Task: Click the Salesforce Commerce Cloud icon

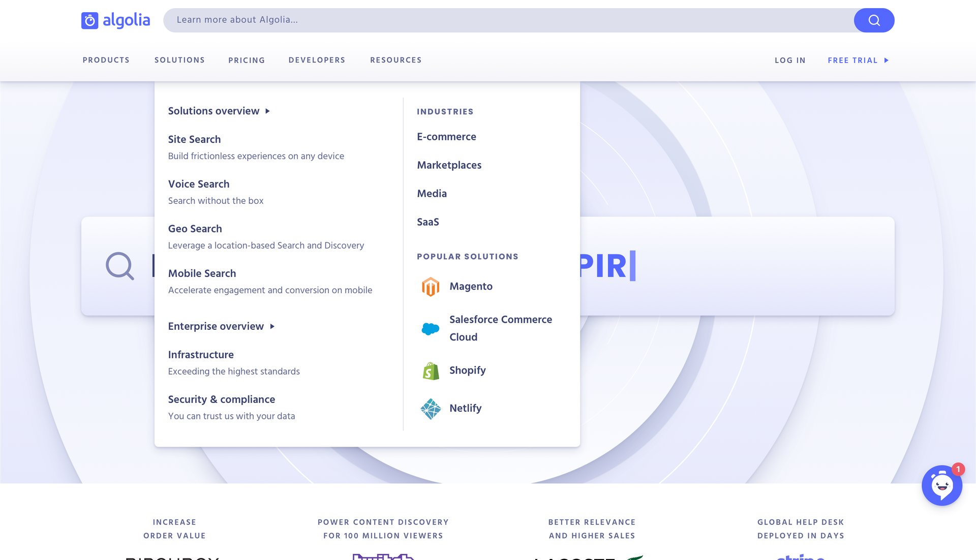Action: pos(430,328)
